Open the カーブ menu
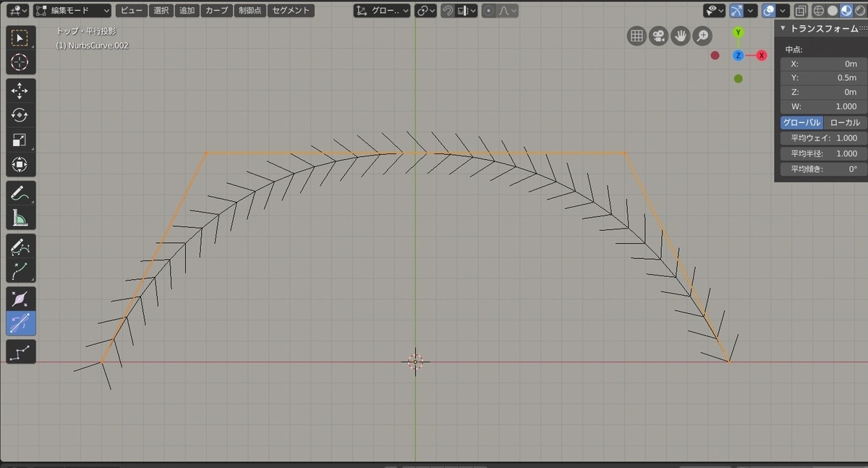The height and width of the screenshot is (468, 868). point(216,11)
